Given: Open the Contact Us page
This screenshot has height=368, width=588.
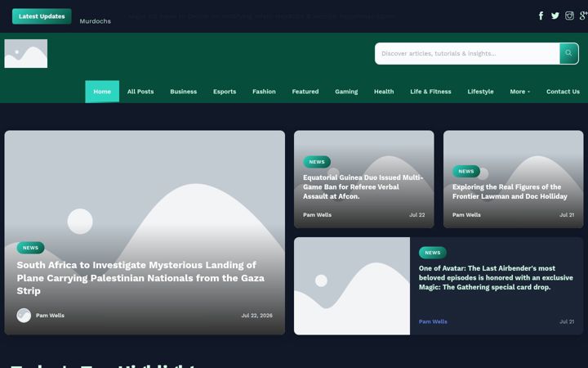Looking at the screenshot, I should [x=563, y=92].
